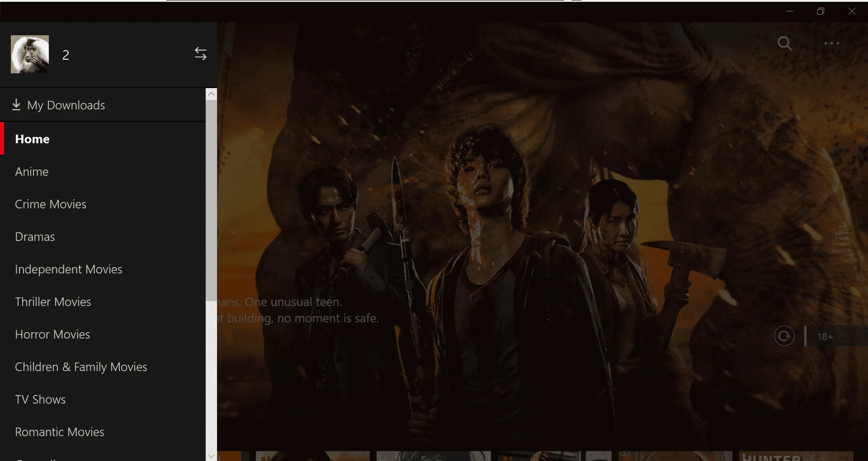
Task: Browse Romantic Movies
Action: 103,432
